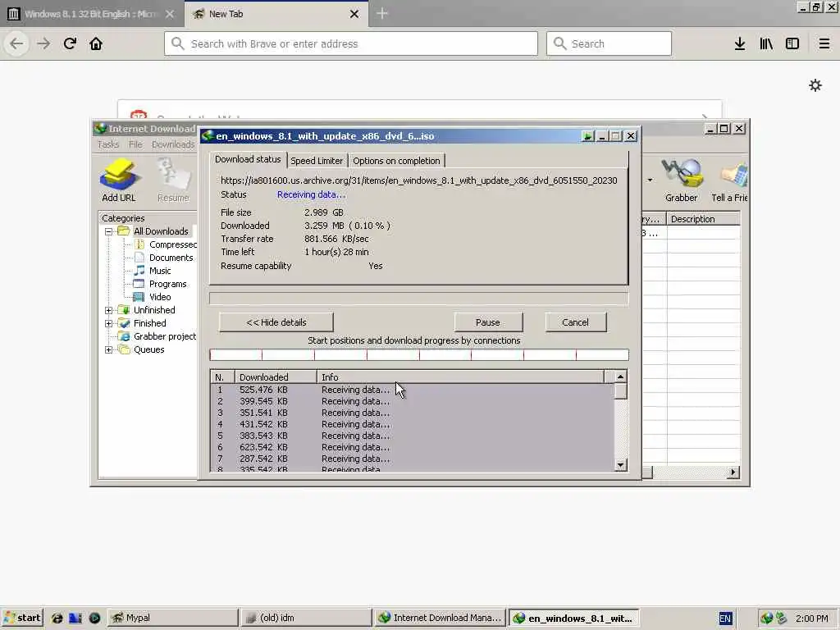Switch to Internet Download Manager taskbar button
This screenshot has height=630, width=840.
pos(440,618)
